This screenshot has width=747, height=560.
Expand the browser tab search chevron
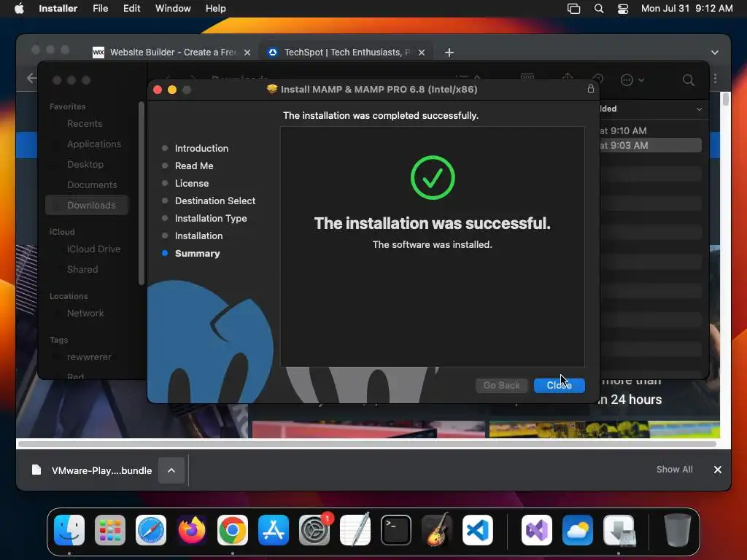point(715,52)
